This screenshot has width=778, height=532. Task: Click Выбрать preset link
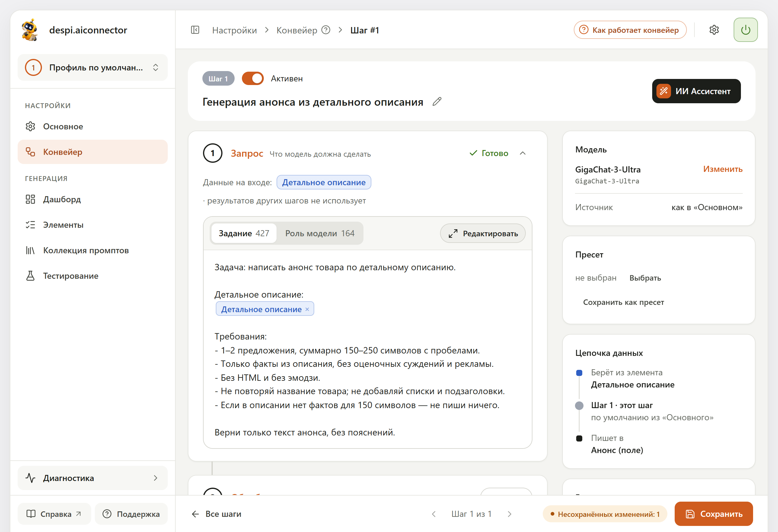click(x=645, y=278)
